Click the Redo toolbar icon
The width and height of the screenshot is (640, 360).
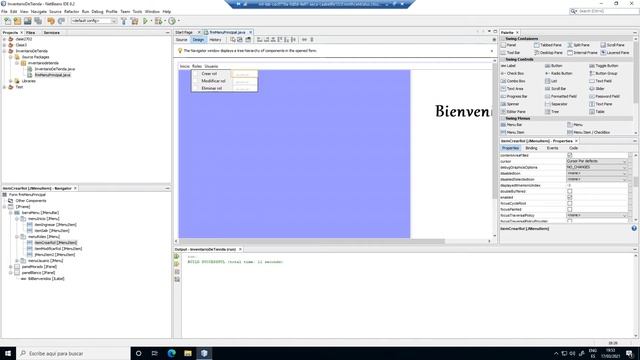coord(61,21)
